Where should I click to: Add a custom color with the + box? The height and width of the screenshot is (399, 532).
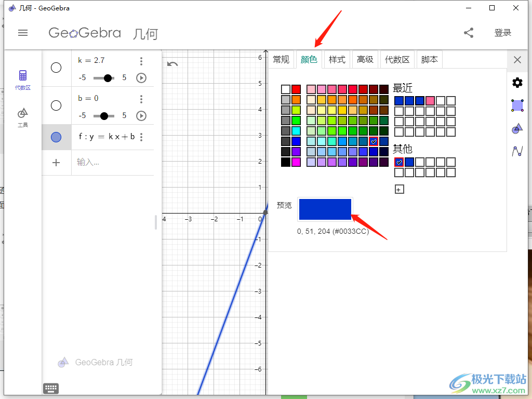(400, 189)
